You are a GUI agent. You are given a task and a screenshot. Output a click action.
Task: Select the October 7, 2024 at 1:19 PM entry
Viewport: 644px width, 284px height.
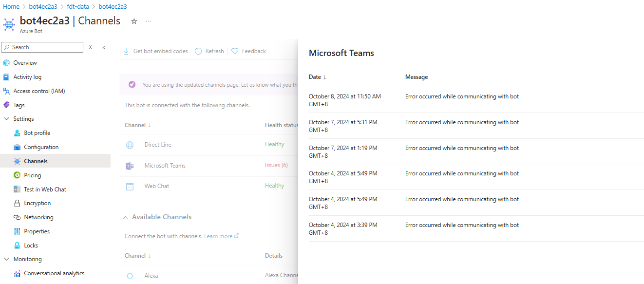(x=476, y=151)
